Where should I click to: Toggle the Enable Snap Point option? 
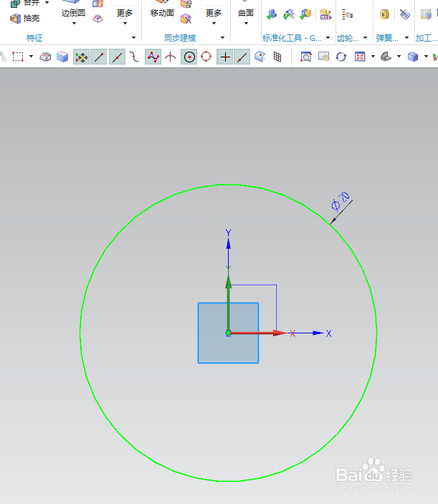[81, 57]
